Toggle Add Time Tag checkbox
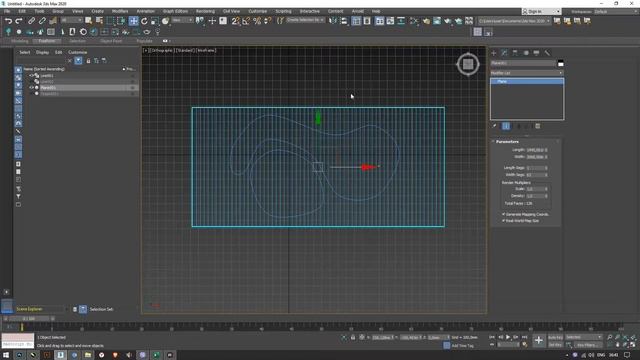This screenshot has width=640, height=360. pyautogui.click(x=447, y=345)
